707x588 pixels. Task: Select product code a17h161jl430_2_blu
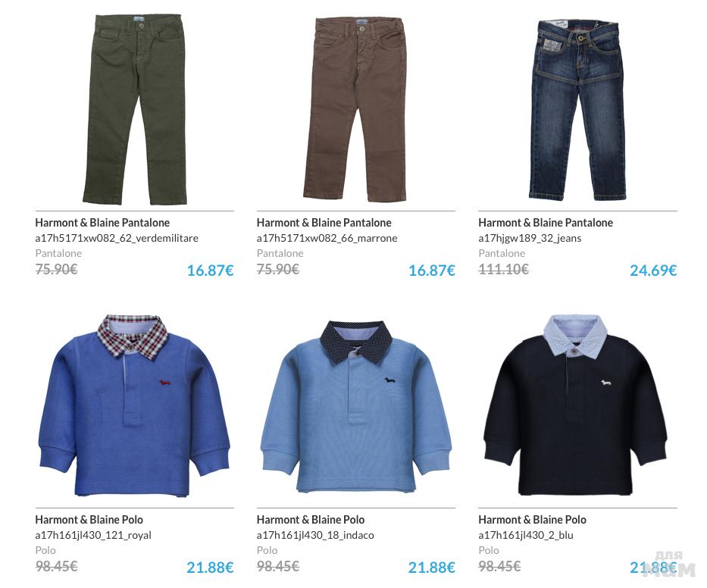coord(526,535)
